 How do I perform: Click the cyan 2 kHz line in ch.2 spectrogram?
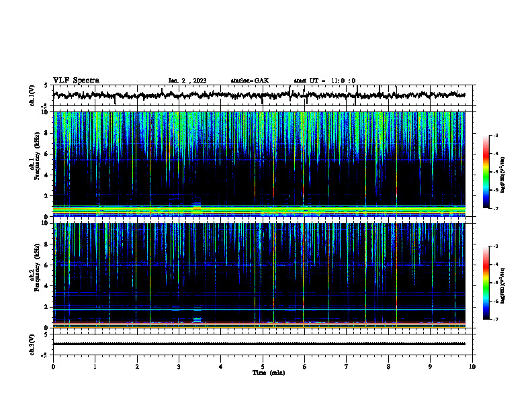tap(259, 310)
